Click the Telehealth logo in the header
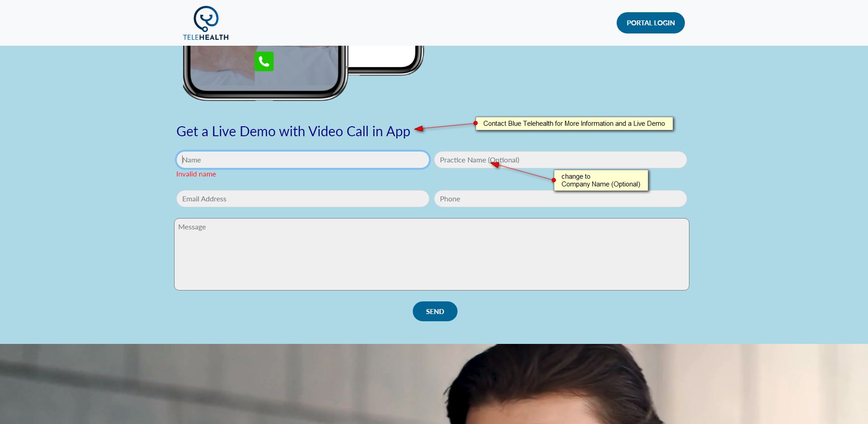This screenshot has height=424, width=868. click(x=206, y=23)
